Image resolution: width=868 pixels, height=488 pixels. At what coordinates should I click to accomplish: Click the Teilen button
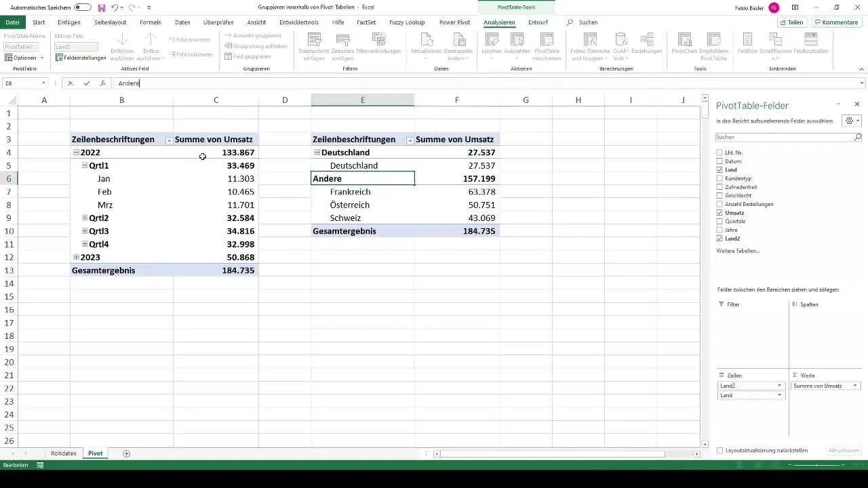point(791,22)
